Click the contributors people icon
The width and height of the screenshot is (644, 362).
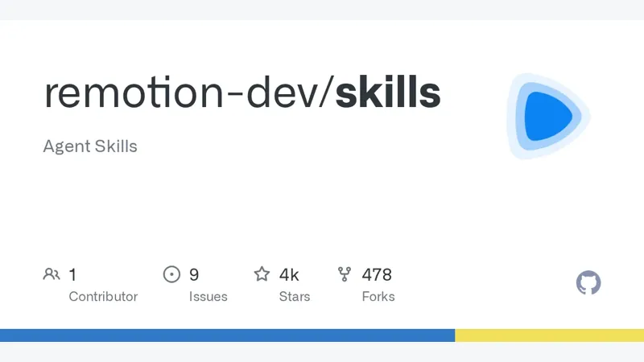[52, 274]
